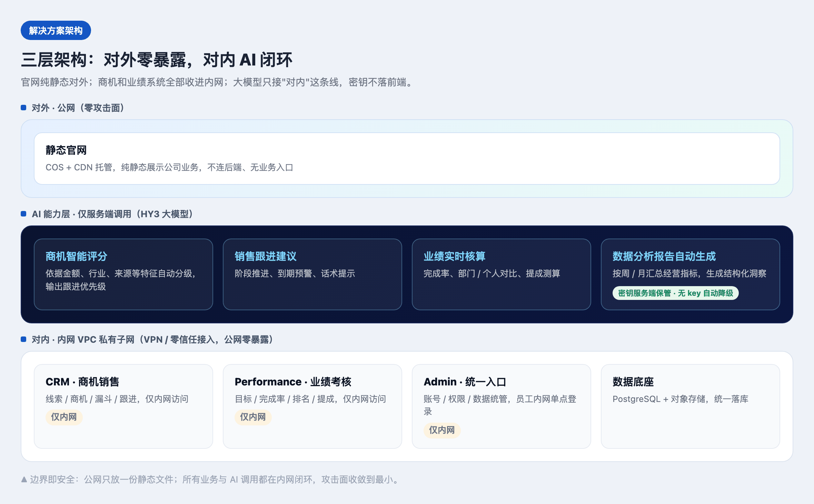The image size is (814, 504).
Task: Click the text 阶段推进、到期预警、话术提示
Action: 295,273
